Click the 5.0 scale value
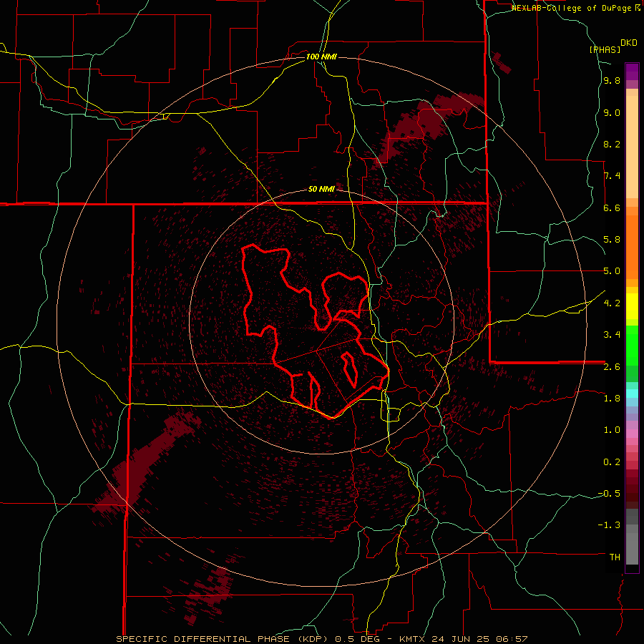This screenshot has width=644, height=644. [x=612, y=271]
